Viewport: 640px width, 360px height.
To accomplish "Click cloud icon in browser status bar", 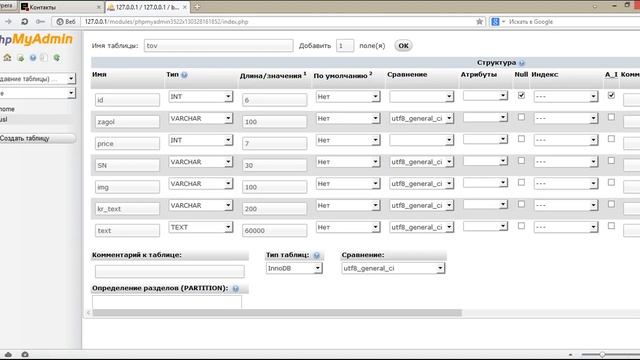I will click(x=8, y=354).
